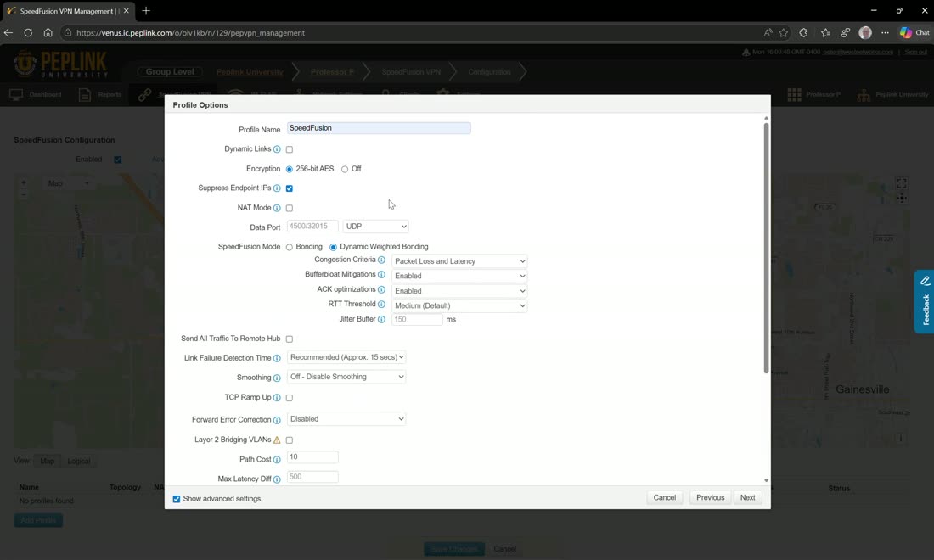934x560 pixels.
Task: Enable the TCP Ramp Up checkbox
Action: click(x=290, y=398)
